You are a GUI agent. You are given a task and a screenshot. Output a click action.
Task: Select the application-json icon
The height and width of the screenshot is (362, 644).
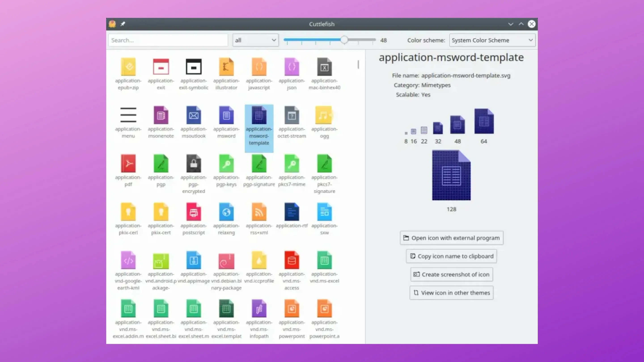pyautogui.click(x=292, y=67)
